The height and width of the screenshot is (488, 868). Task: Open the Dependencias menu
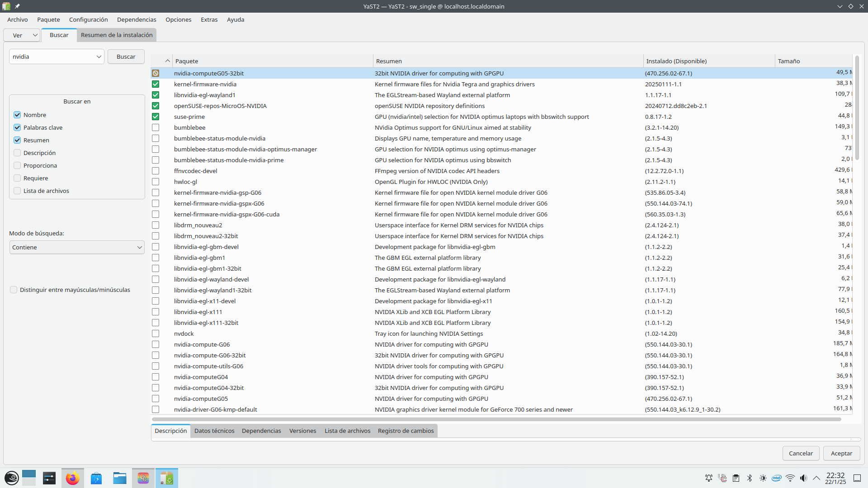point(137,19)
